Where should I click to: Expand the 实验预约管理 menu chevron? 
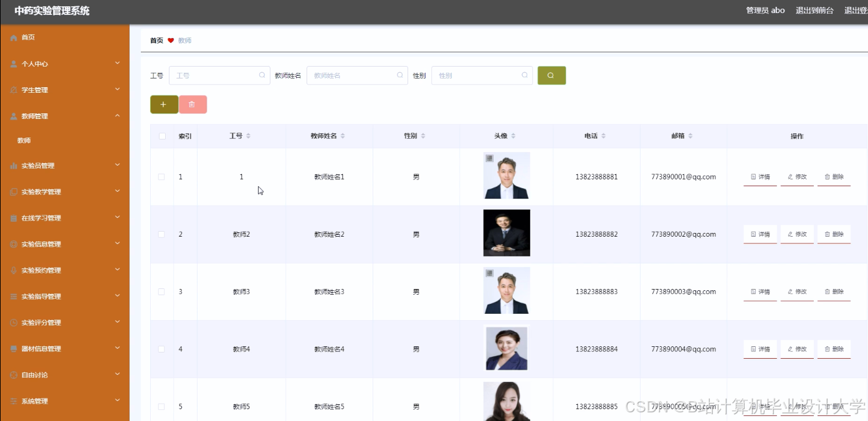point(117,270)
